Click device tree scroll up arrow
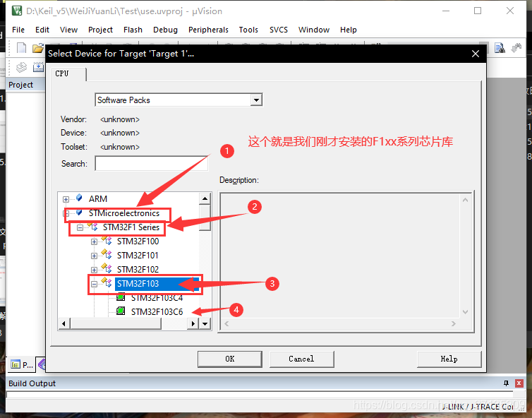Image resolution: width=532 pixels, height=418 pixels. click(x=205, y=198)
